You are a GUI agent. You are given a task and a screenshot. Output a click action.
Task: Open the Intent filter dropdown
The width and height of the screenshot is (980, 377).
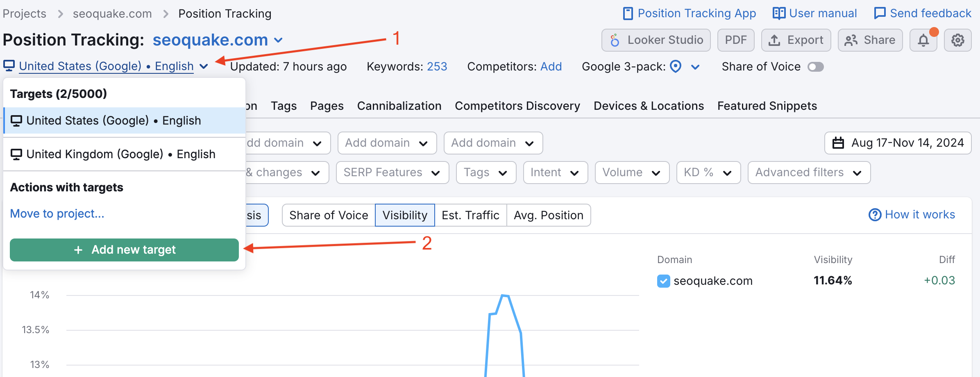[x=556, y=173]
